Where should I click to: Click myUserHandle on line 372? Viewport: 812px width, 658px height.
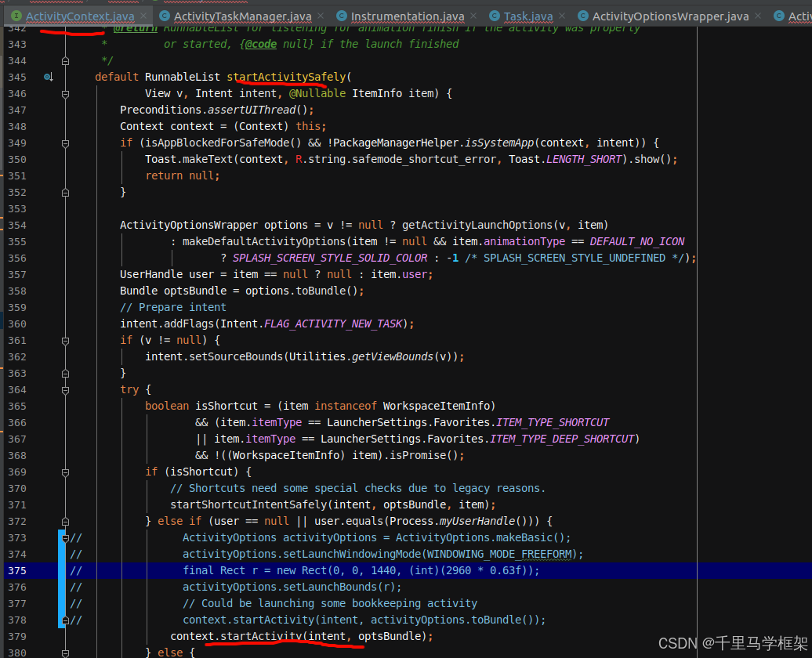pos(477,522)
